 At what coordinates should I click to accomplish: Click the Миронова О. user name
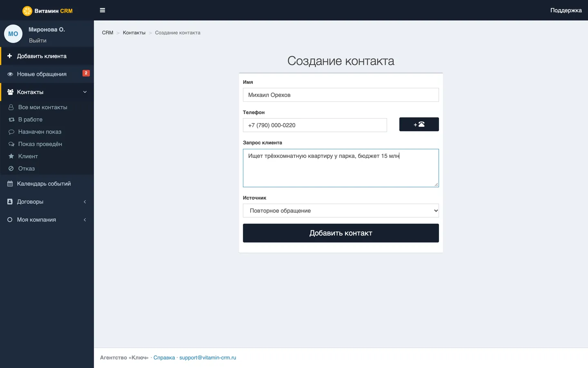click(x=47, y=29)
